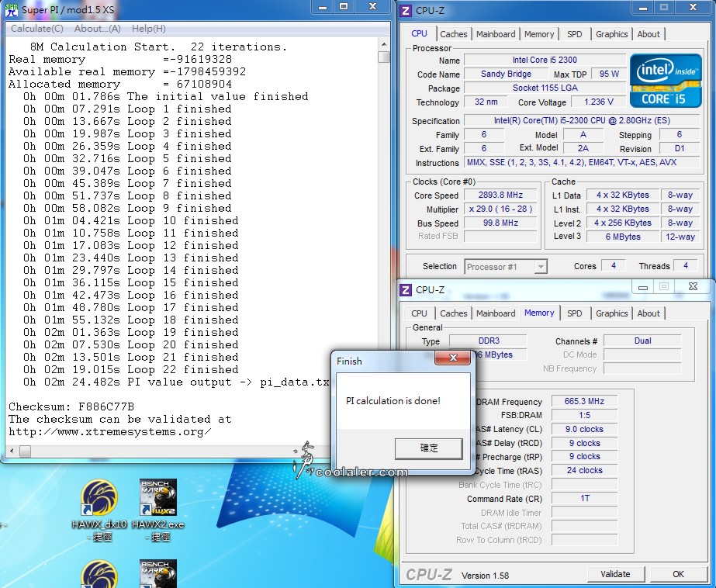Open About tab in lower CPU-Z window
This screenshot has height=588, width=716.
649,313
